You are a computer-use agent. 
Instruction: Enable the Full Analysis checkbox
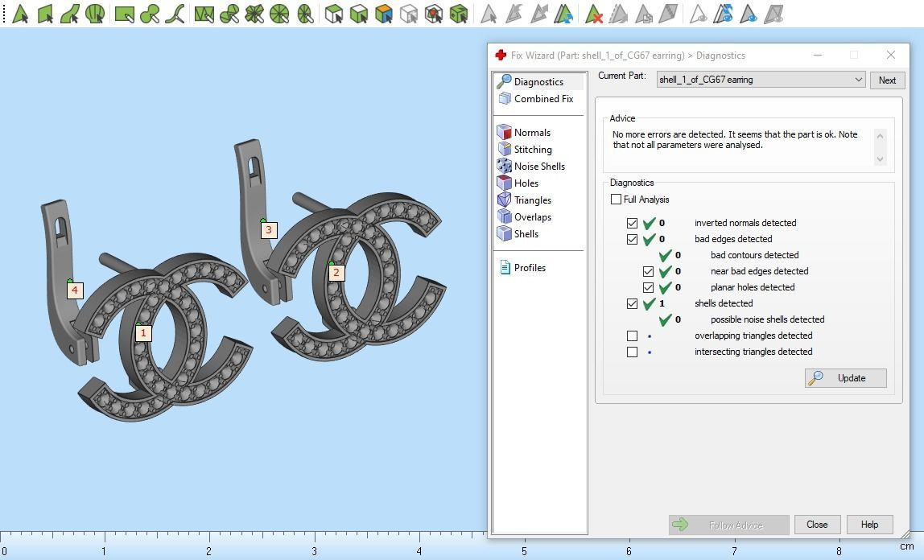coord(617,200)
